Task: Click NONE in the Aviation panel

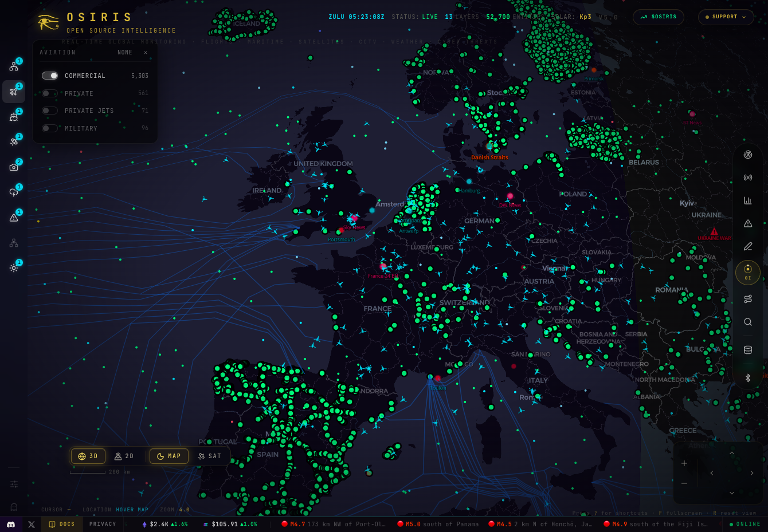Action: [125, 52]
